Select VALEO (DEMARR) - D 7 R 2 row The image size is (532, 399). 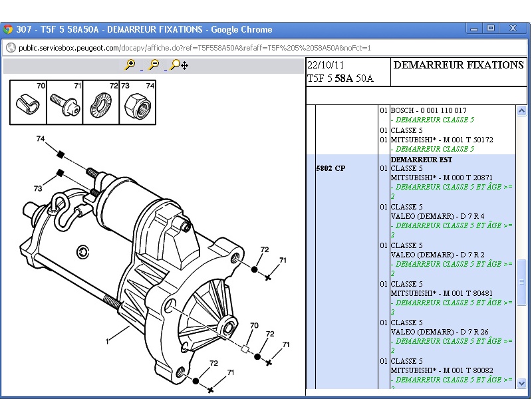438,255
